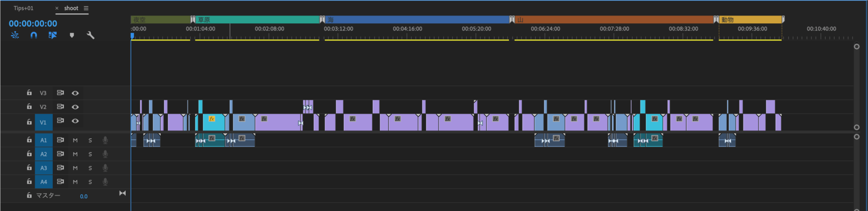Toggle track targeting for A4

click(x=43, y=182)
